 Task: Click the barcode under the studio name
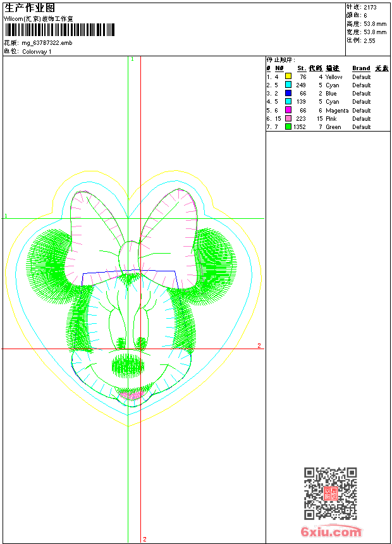pos(60,30)
